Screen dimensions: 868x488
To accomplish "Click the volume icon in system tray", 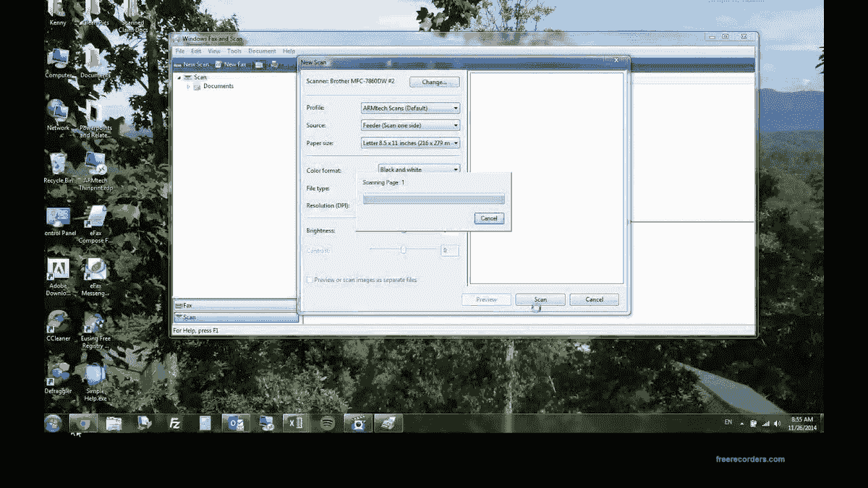I will (x=777, y=424).
